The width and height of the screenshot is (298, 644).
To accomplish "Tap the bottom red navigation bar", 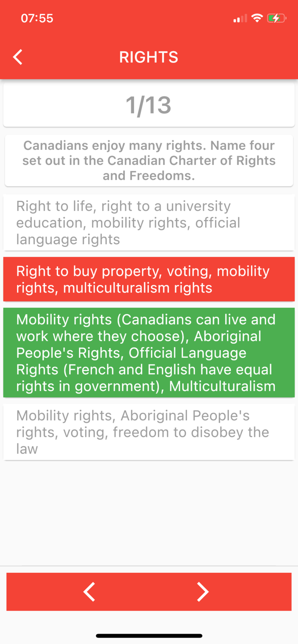I will (149, 592).
